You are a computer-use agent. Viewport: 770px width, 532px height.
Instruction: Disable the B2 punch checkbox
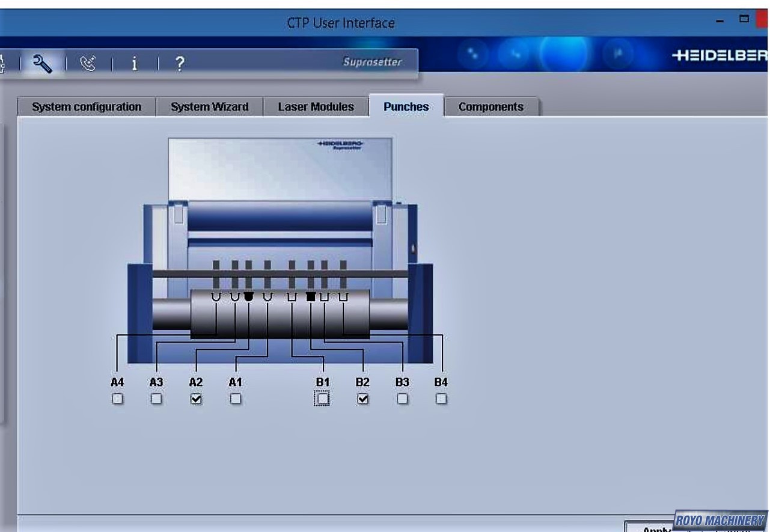362,399
